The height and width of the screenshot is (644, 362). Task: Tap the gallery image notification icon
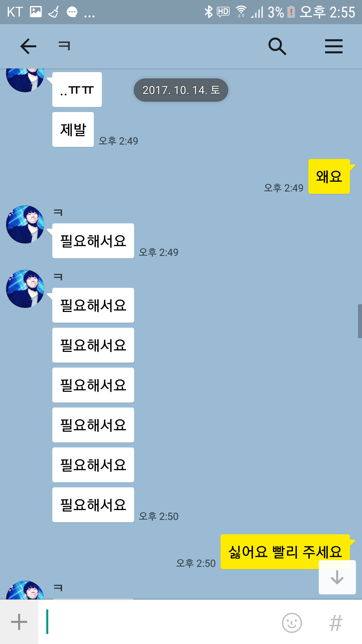[36, 12]
